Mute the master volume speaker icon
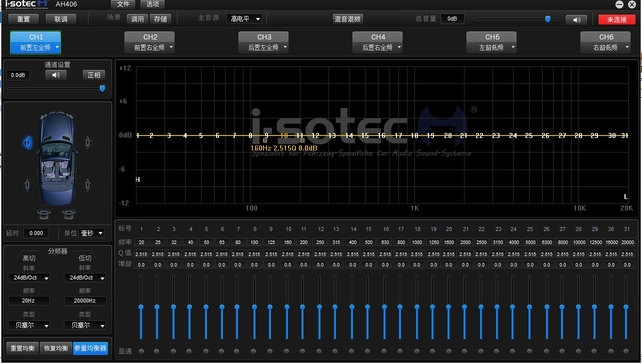 coord(576,19)
